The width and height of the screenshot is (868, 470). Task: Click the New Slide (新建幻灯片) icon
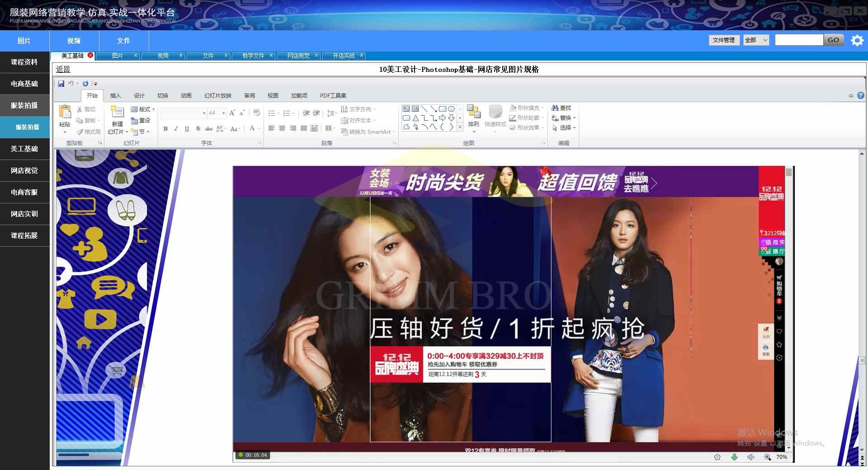(x=117, y=112)
